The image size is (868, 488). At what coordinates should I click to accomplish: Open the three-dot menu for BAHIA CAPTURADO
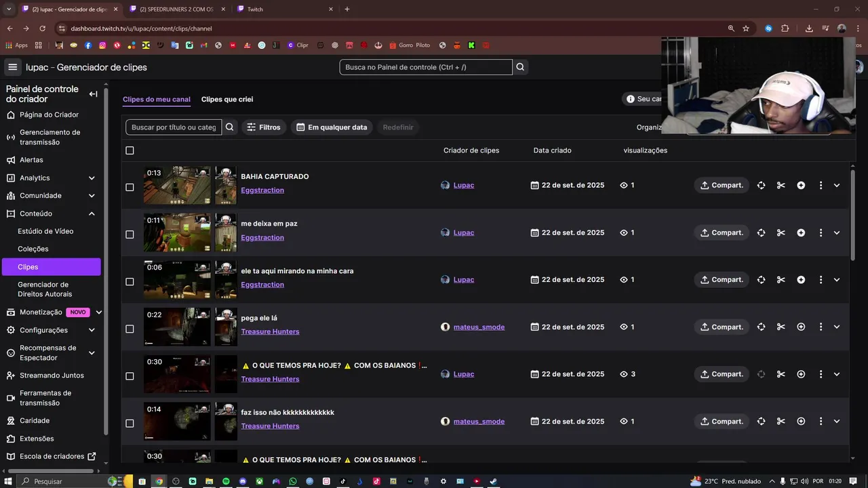[x=821, y=185]
